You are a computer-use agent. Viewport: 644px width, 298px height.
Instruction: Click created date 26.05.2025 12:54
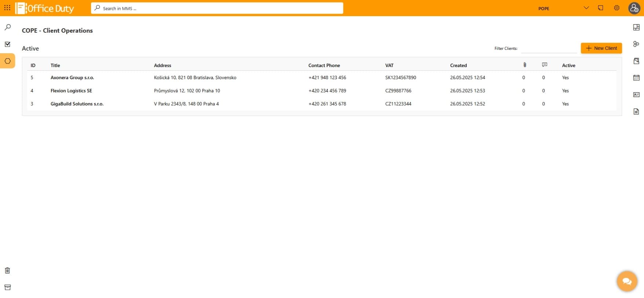pyautogui.click(x=467, y=77)
